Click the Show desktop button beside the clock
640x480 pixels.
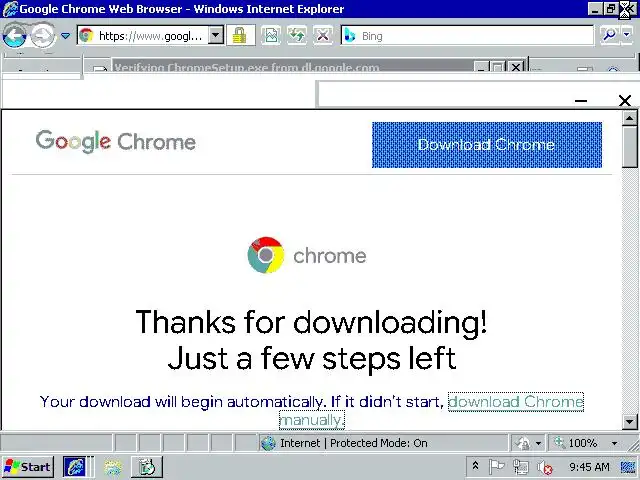pos(627,467)
